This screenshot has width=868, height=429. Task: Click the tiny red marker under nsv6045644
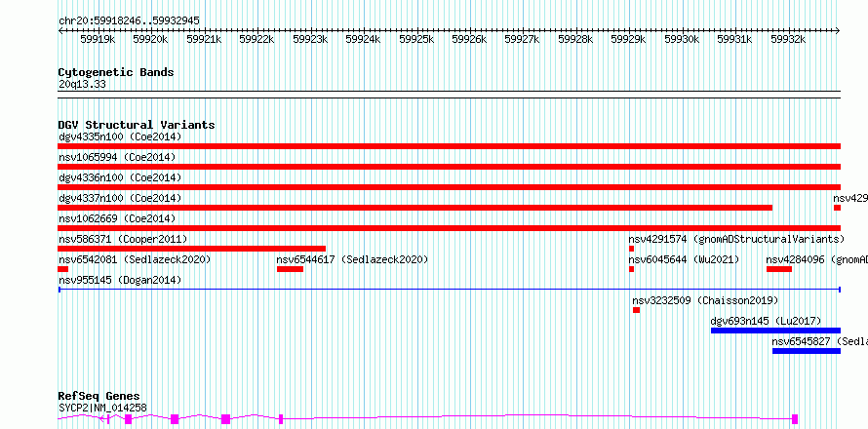click(632, 269)
